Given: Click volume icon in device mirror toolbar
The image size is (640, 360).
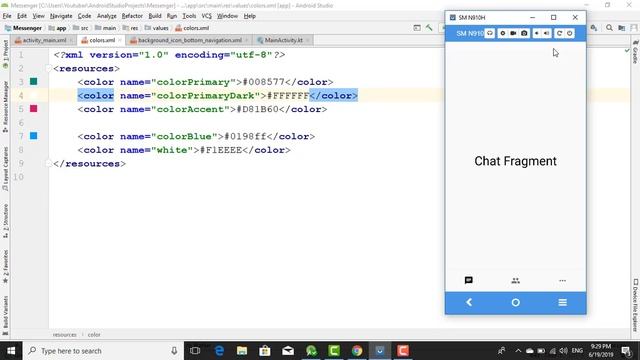Looking at the screenshot, I should [x=547, y=33].
